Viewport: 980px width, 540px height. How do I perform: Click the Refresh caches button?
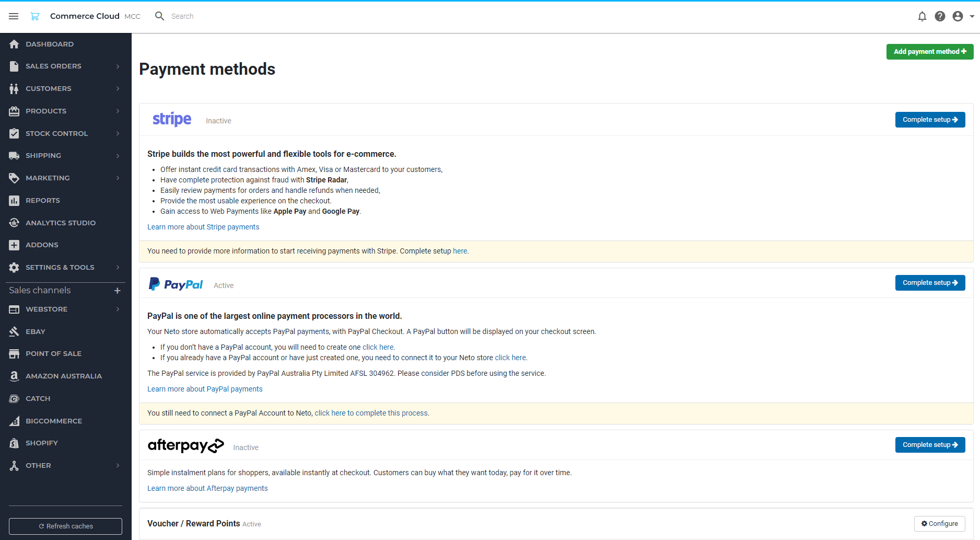65,526
